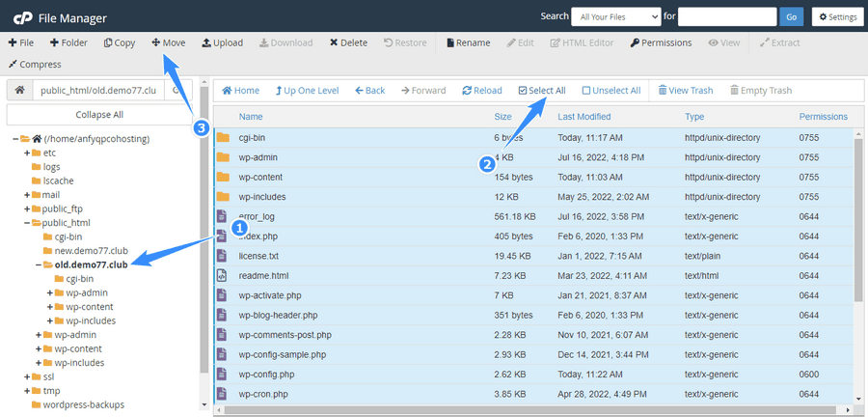Focus the search text field
This screenshot has height=417, width=868.
[727, 17]
